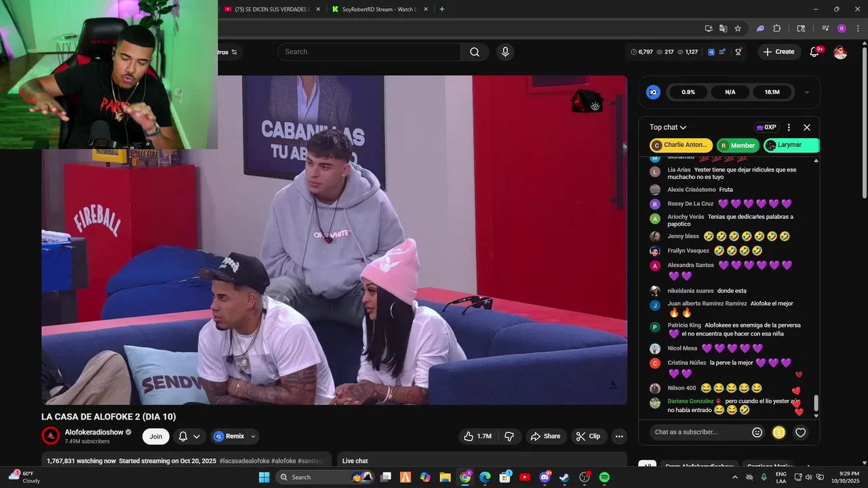Open more actions menu under the video
The width and height of the screenshot is (868, 488).
coord(619,436)
